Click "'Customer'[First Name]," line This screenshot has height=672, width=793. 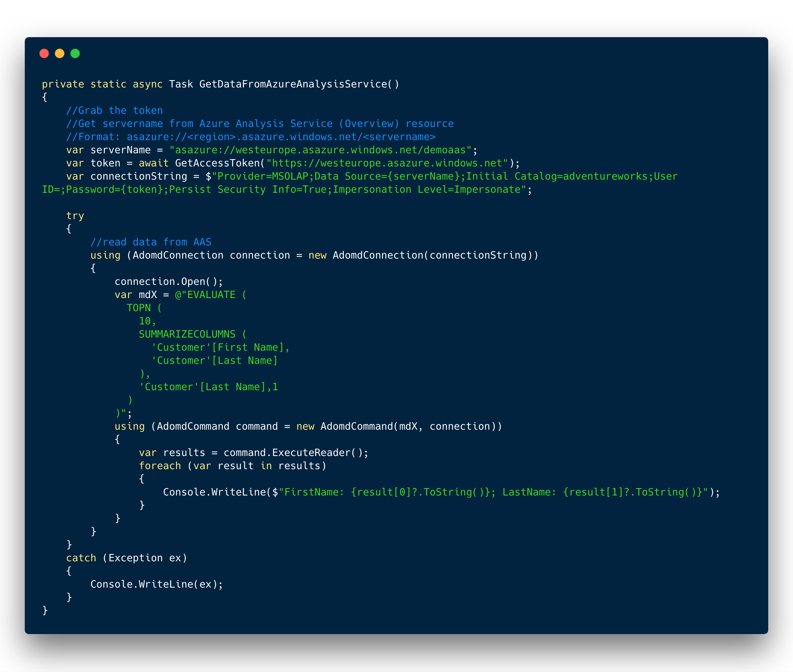tap(220, 347)
